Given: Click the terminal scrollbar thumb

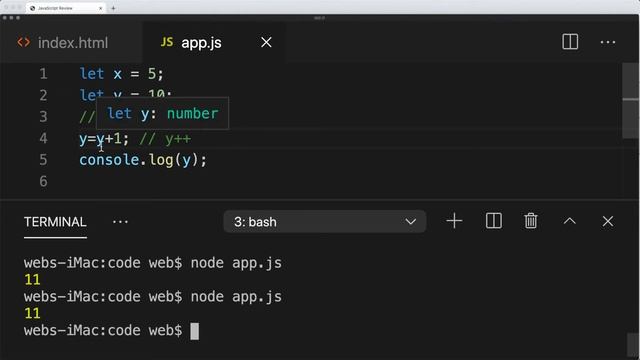Looking at the screenshot, I should pyautogui.click(x=633, y=345).
